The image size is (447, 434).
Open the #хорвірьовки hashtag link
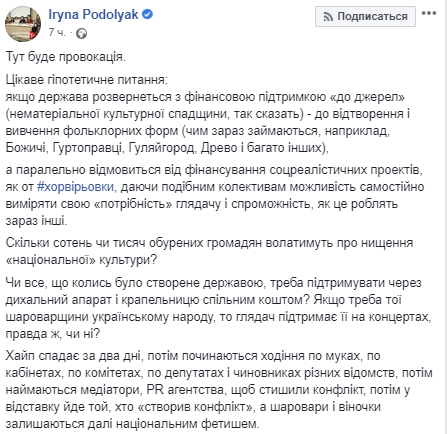point(75,187)
